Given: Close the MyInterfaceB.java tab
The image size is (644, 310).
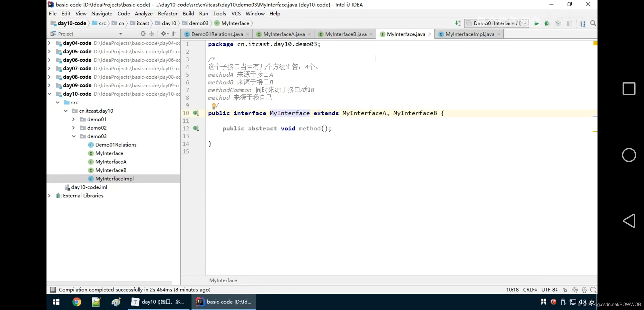Looking at the screenshot, I should click(371, 34).
